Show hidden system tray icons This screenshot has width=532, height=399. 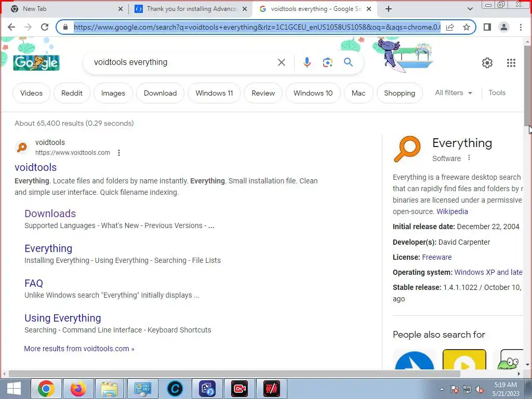coord(442,389)
